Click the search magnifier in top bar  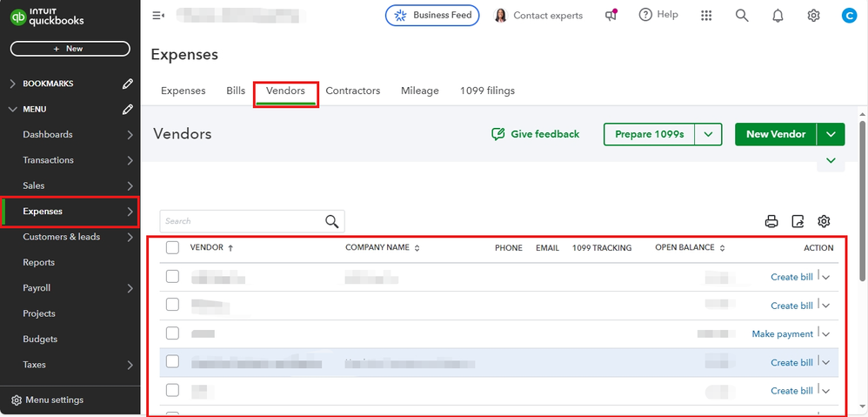[x=742, y=15]
